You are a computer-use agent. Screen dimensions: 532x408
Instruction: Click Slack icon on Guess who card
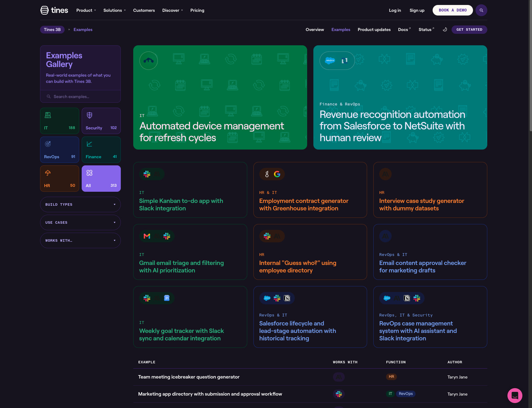pos(267,236)
